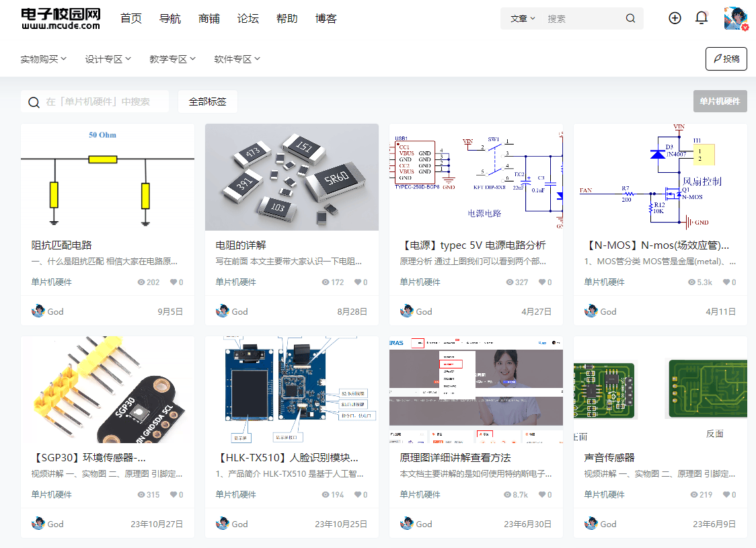The image size is (756, 548).
Task: Open your profile avatar in top right corner
Action: point(736,18)
